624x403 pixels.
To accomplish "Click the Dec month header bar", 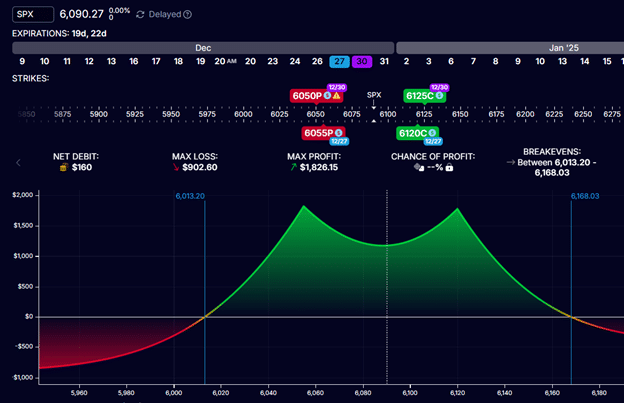I will tap(201, 46).
